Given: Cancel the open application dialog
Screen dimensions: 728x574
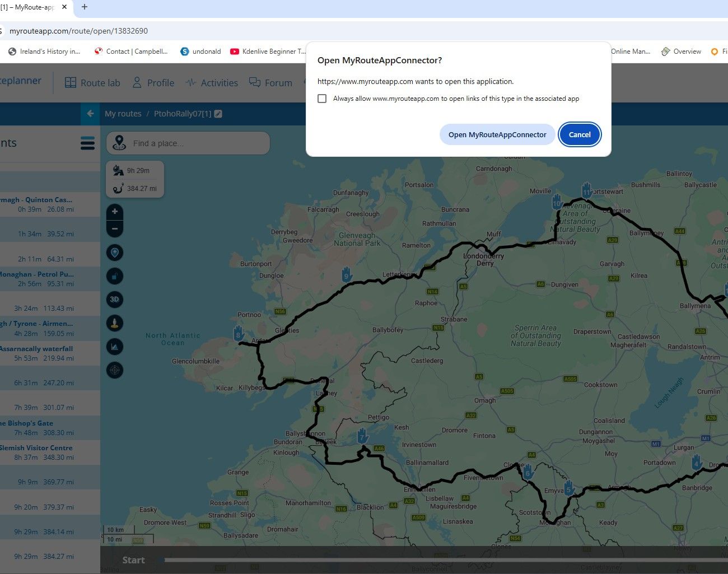Looking at the screenshot, I should click(580, 134).
